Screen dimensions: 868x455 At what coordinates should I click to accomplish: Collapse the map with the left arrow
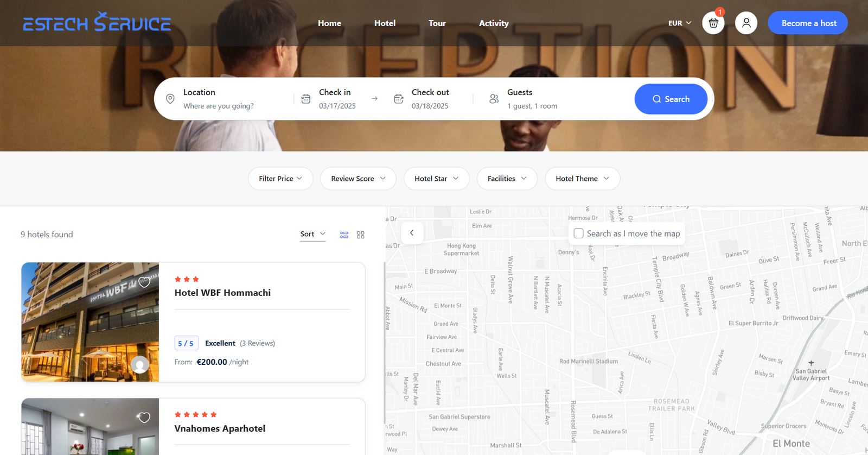(x=412, y=233)
